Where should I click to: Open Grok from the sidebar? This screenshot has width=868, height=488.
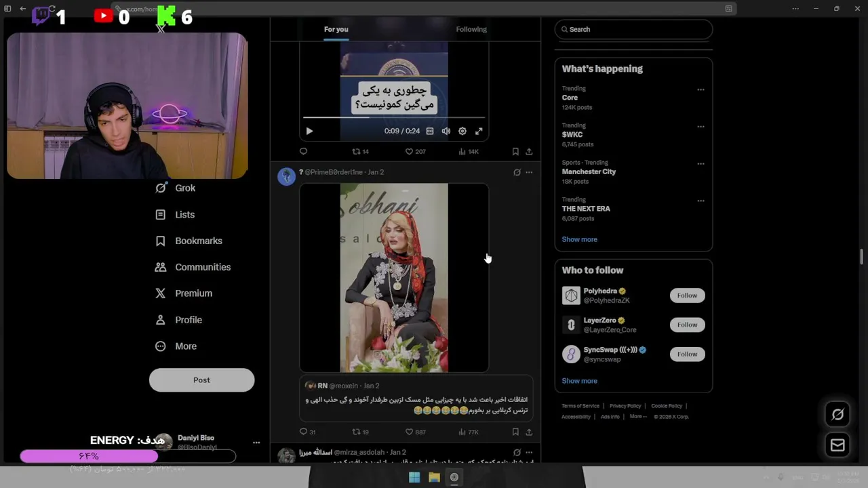pos(176,188)
